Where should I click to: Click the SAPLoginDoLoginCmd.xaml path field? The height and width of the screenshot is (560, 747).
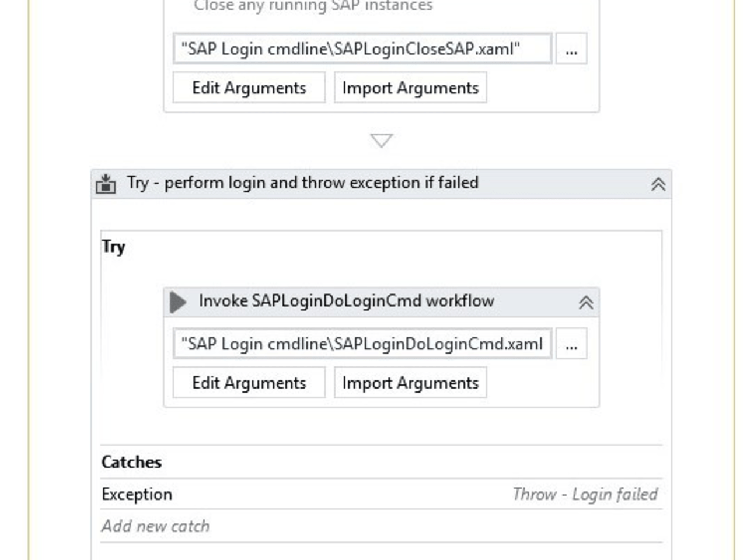pos(362,344)
